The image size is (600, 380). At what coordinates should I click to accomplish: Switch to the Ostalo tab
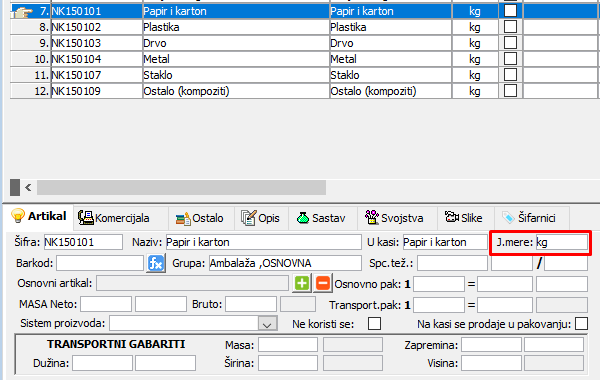click(200, 218)
